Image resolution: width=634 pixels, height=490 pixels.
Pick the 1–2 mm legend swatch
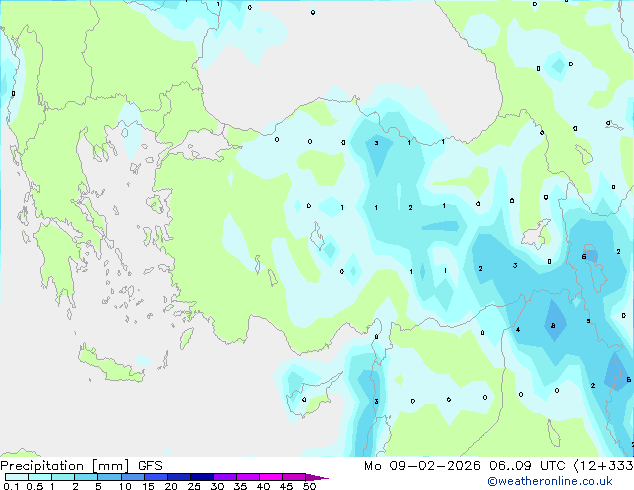pyautogui.click(x=63, y=477)
